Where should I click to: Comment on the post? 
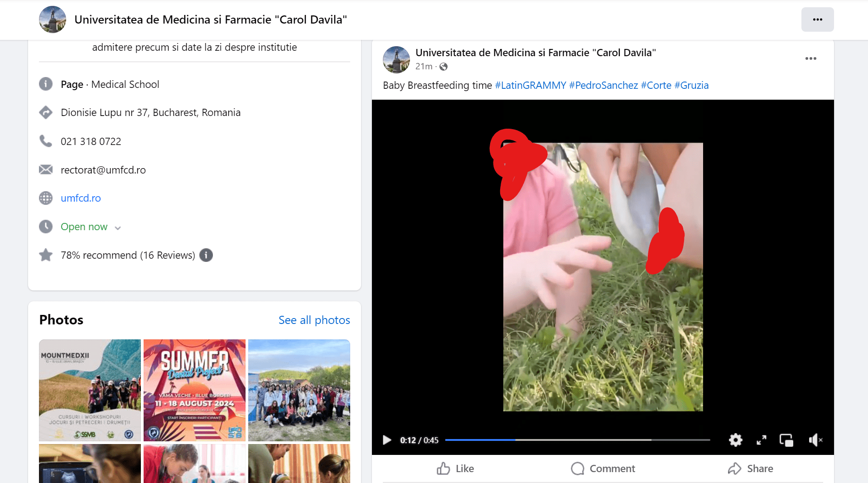coord(603,469)
